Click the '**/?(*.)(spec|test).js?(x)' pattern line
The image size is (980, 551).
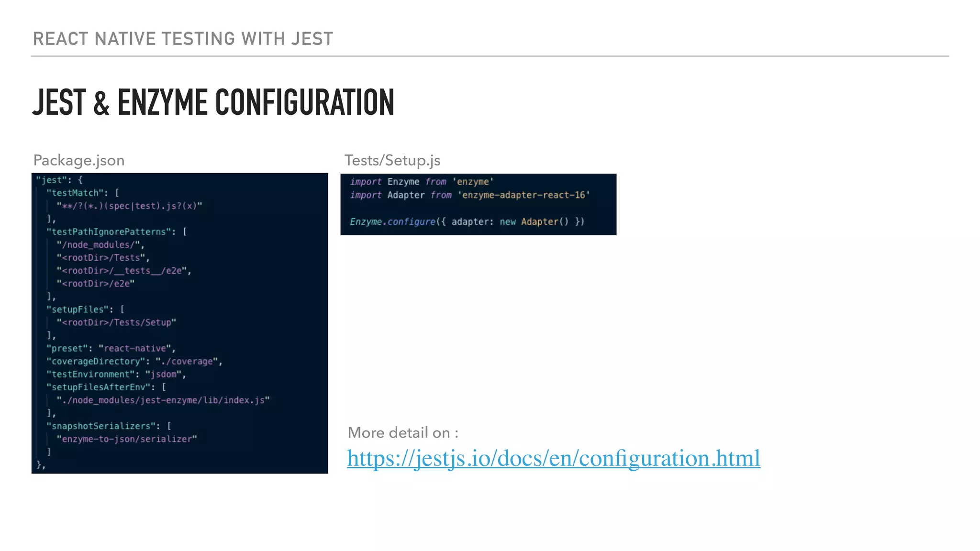pos(130,206)
